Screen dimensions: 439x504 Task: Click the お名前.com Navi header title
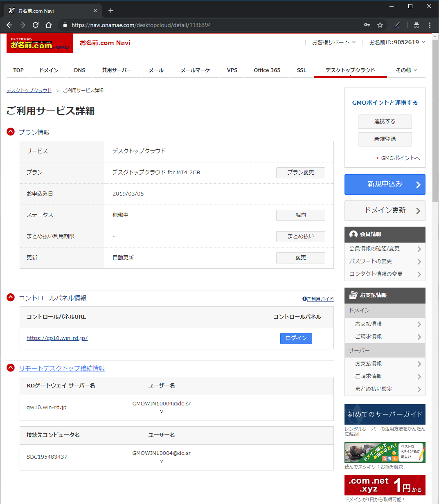105,43
